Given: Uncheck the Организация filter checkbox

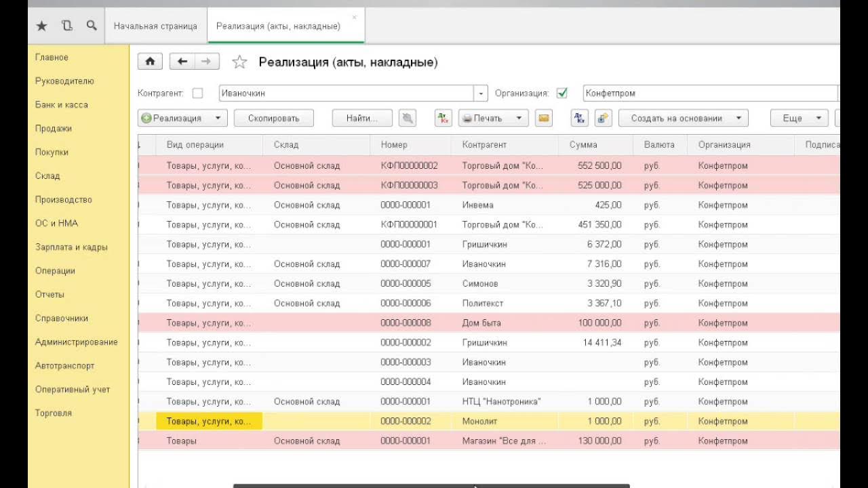Looking at the screenshot, I should point(561,94).
